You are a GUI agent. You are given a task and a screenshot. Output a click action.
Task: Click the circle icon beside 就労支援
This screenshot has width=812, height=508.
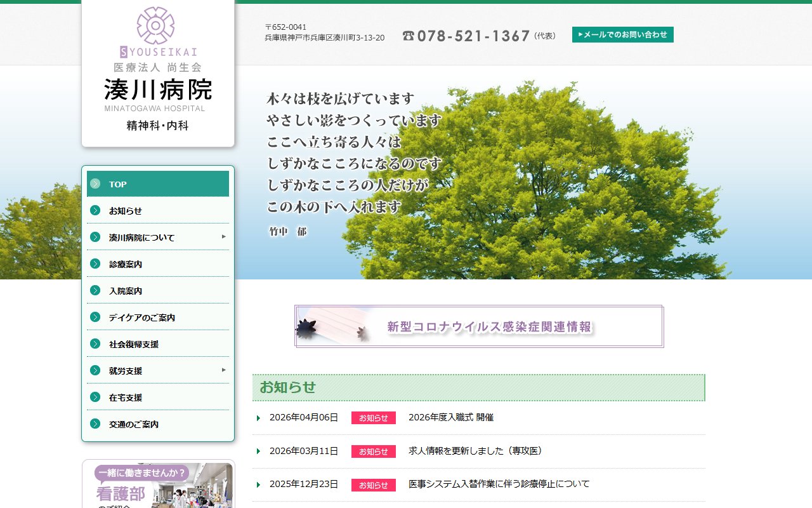[x=95, y=370]
